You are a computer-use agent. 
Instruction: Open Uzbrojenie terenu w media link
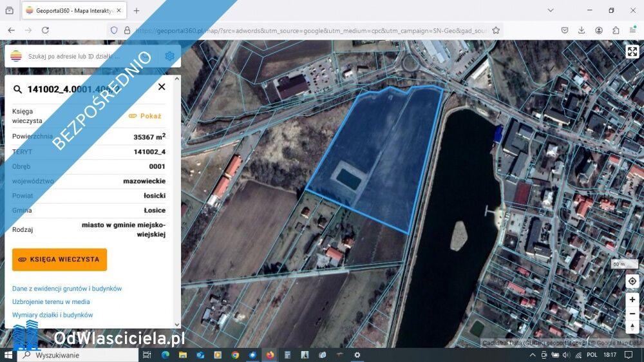[x=51, y=301]
